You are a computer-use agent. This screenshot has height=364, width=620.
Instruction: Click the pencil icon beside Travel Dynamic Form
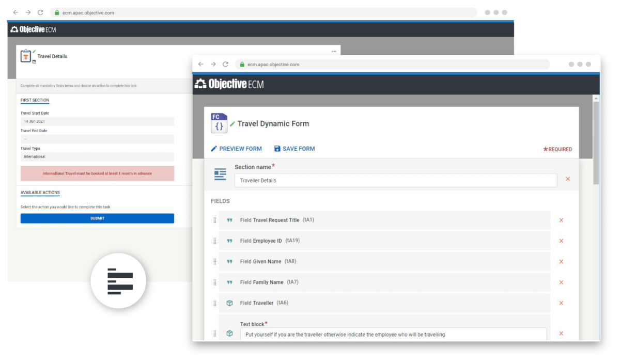pos(233,124)
